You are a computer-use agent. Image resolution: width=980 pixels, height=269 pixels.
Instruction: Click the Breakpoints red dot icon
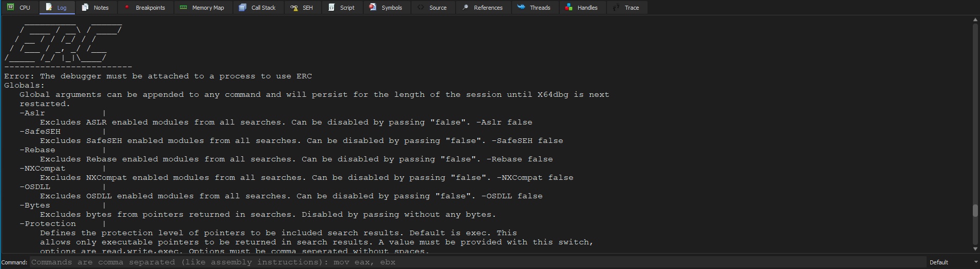click(x=127, y=8)
